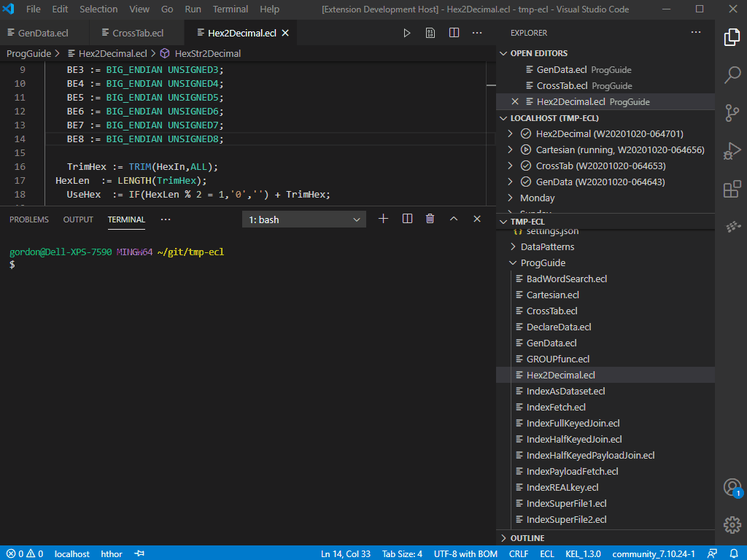Click the Run play icon in editor toolbar
The width and height of the screenshot is (747, 560).
[x=407, y=34]
